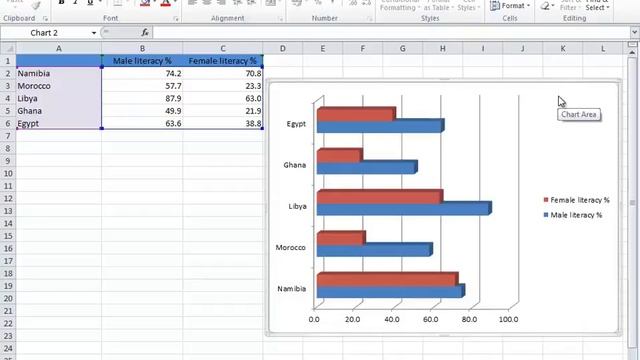Select the blue Libya male bar
The height and width of the screenshot is (360, 640).
tap(404, 209)
